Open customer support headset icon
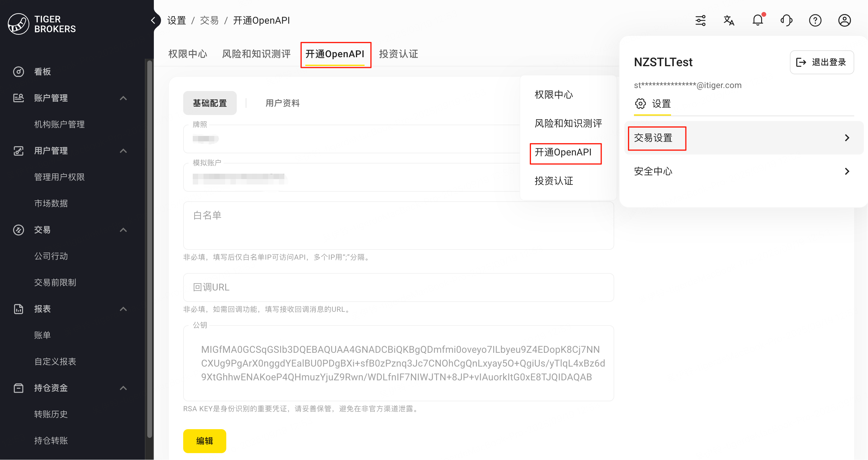This screenshot has width=868, height=460. click(x=787, y=21)
